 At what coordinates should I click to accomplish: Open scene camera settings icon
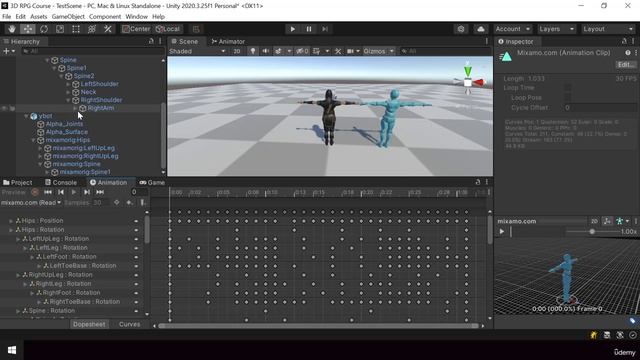point(350,51)
